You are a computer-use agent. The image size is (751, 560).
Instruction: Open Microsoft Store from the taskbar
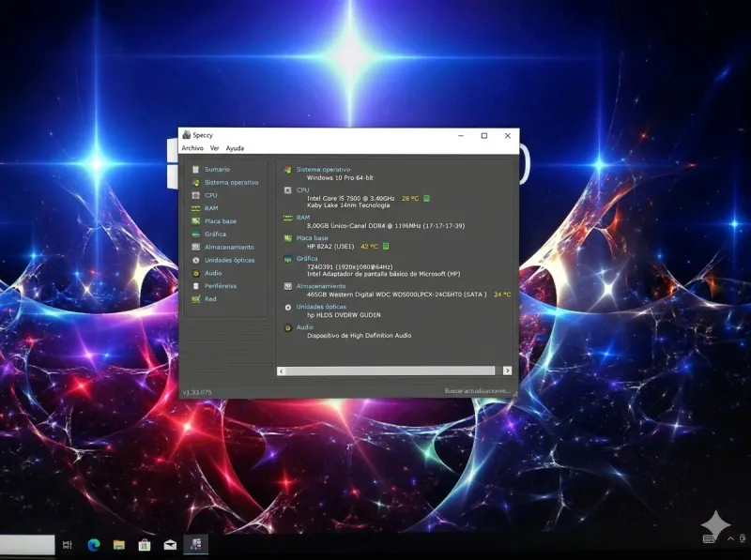click(x=145, y=545)
